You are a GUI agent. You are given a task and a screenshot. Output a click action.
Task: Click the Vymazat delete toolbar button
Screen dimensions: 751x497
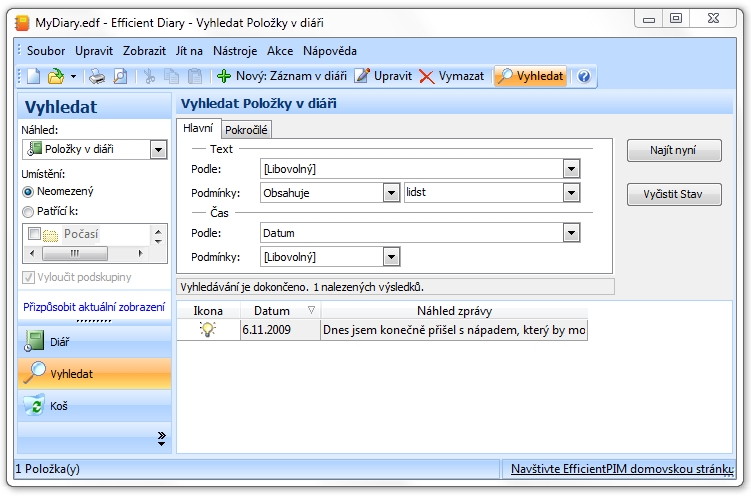[451, 76]
